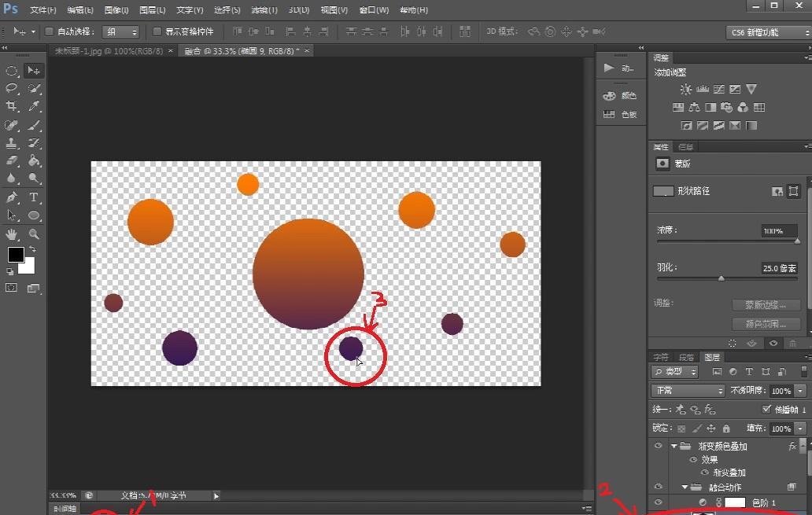The width and height of the screenshot is (812, 515).
Task: Enable the 显示变换控件 checkbox
Action: 157,32
